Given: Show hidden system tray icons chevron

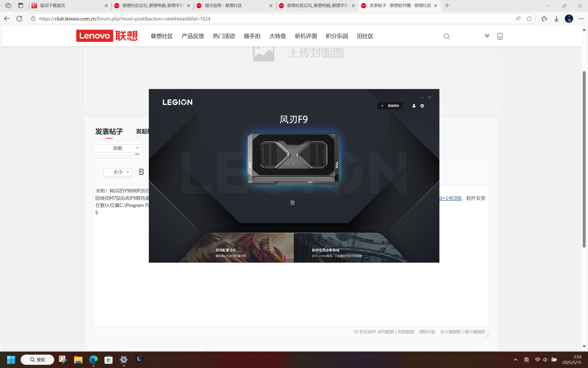Looking at the screenshot, I should [x=516, y=359].
